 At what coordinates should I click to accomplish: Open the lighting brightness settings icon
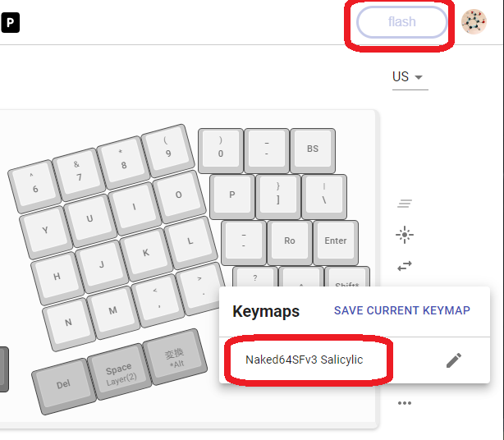click(x=405, y=235)
